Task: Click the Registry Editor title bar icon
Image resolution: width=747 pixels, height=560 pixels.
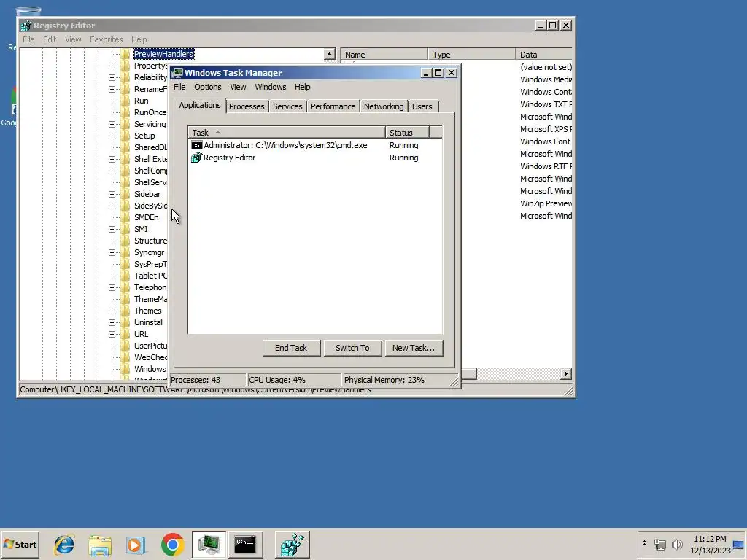Action: pos(26,26)
